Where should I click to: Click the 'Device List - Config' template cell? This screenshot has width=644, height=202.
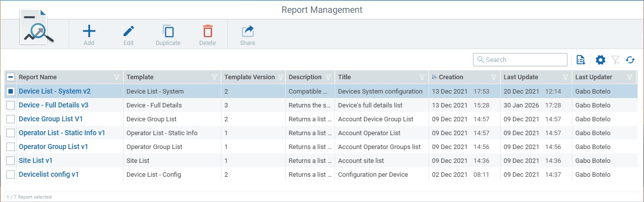click(x=154, y=174)
